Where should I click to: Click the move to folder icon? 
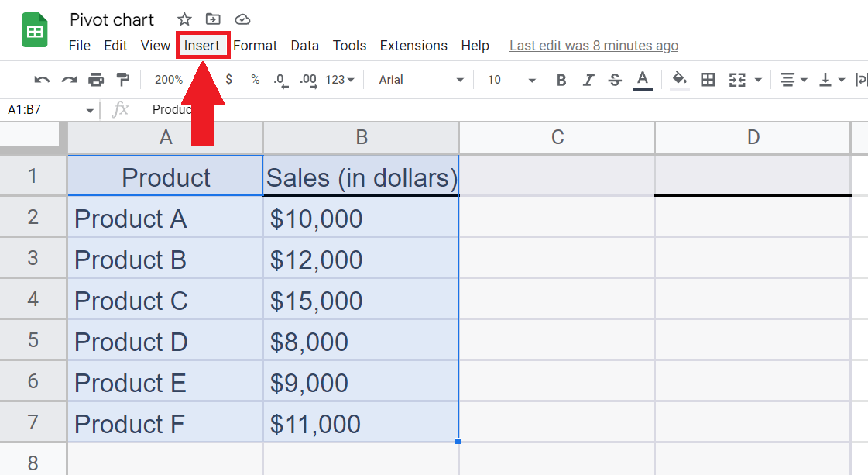point(213,19)
